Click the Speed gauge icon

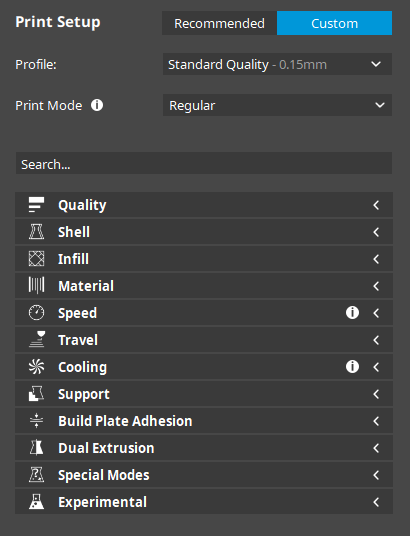[36, 313]
